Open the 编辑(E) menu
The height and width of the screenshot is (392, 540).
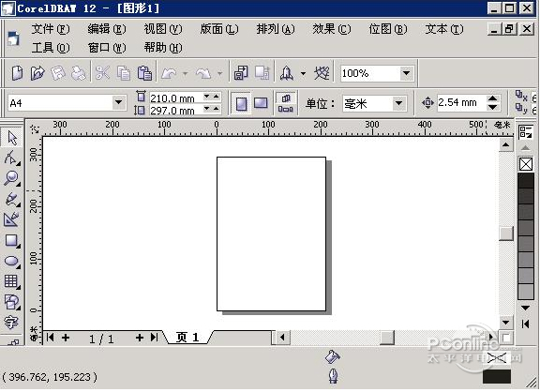click(107, 29)
